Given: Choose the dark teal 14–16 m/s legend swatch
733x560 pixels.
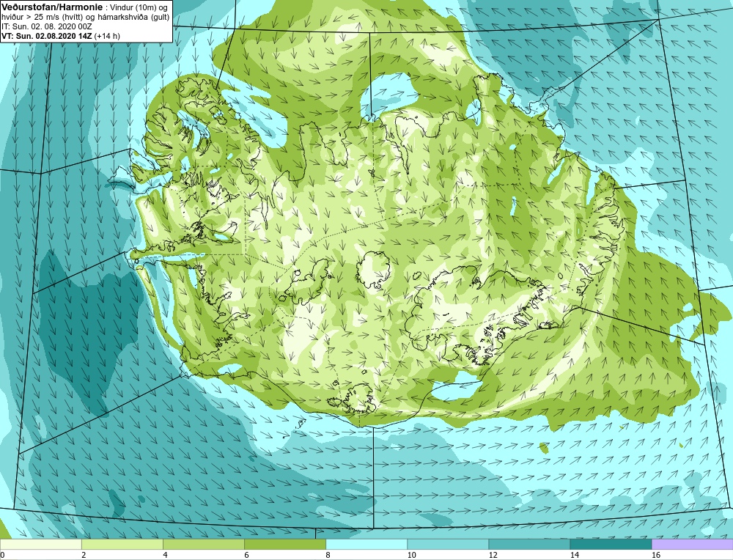Looking at the screenshot, I should pyautogui.click(x=610, y=545).
